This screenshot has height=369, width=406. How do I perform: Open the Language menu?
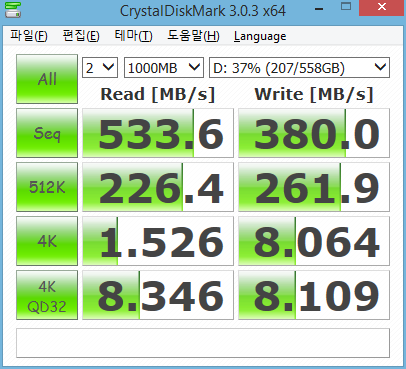[x=260, y=36]
